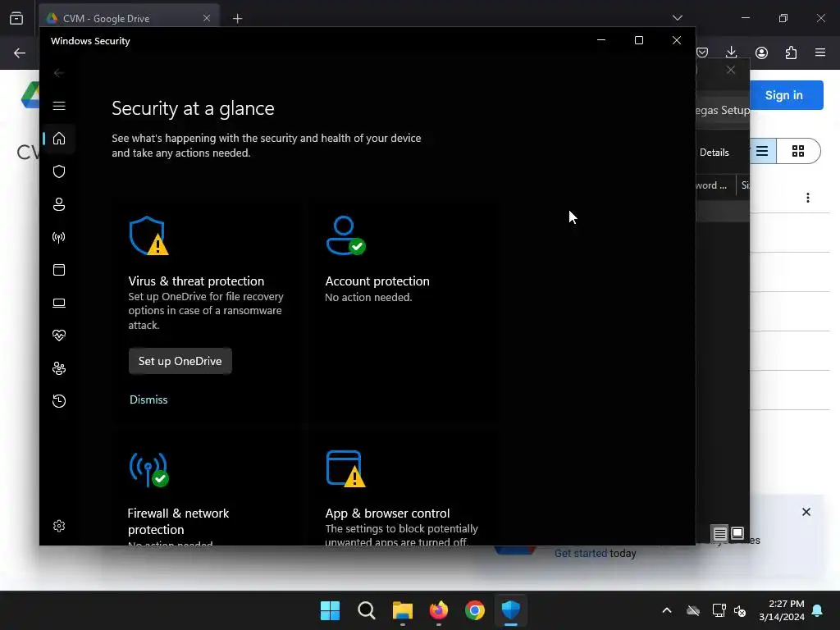Dismiss the OneDrive recommendation
The image size is (840, 630).
(x=148, y=399)
